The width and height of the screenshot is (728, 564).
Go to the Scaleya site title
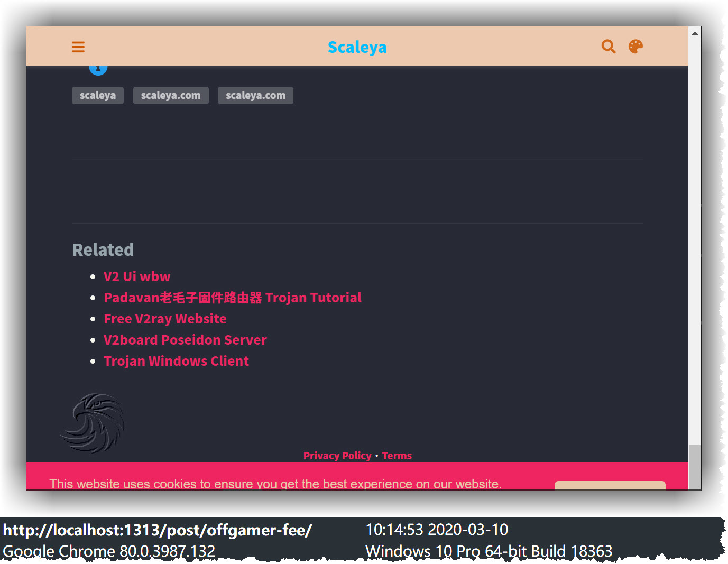(357, 47)
